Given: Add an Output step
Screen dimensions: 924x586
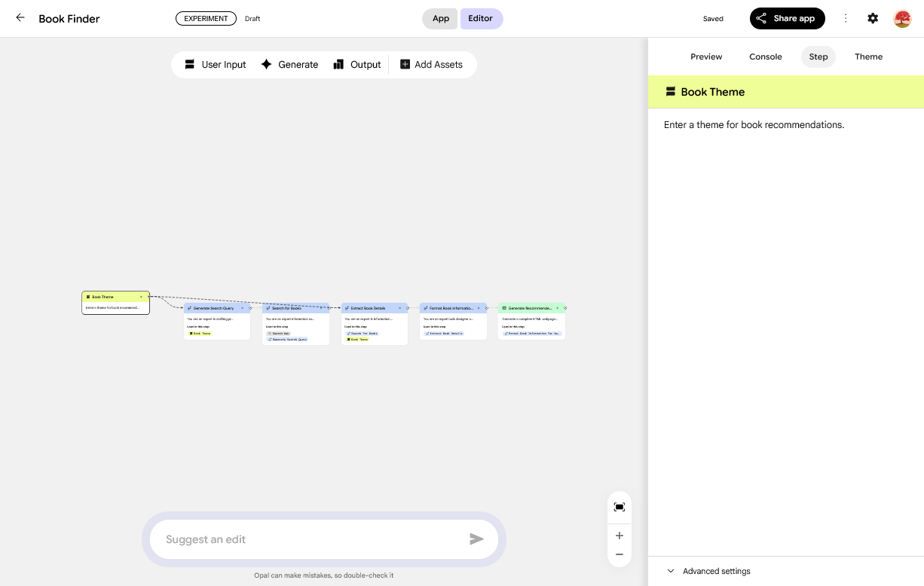Looking at the screenshot, I should 357,65.
